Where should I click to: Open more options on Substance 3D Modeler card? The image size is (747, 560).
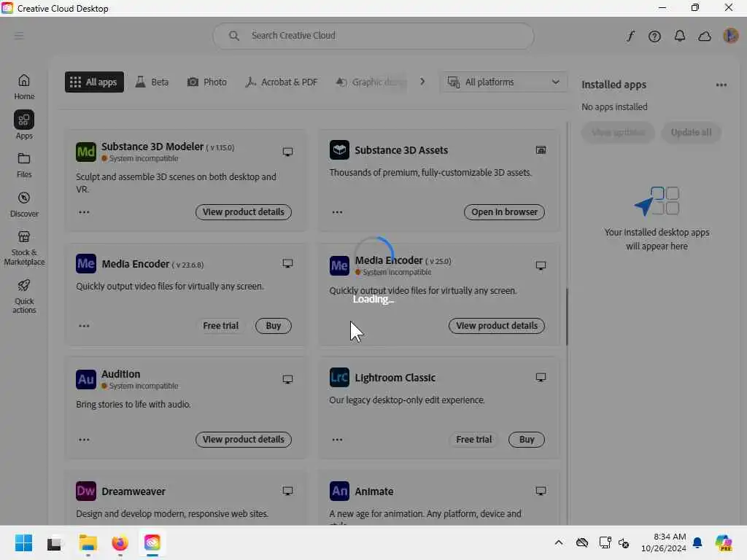coord(84,212)
